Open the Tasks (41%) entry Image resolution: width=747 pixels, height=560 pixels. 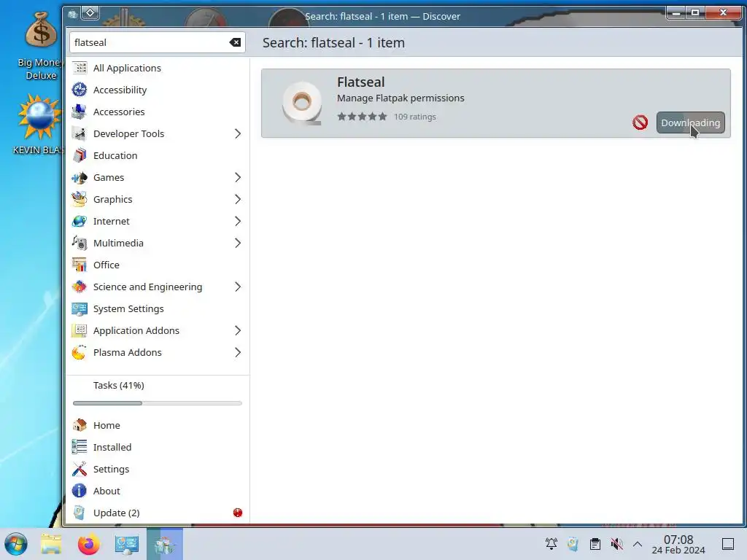pos(119,385)
